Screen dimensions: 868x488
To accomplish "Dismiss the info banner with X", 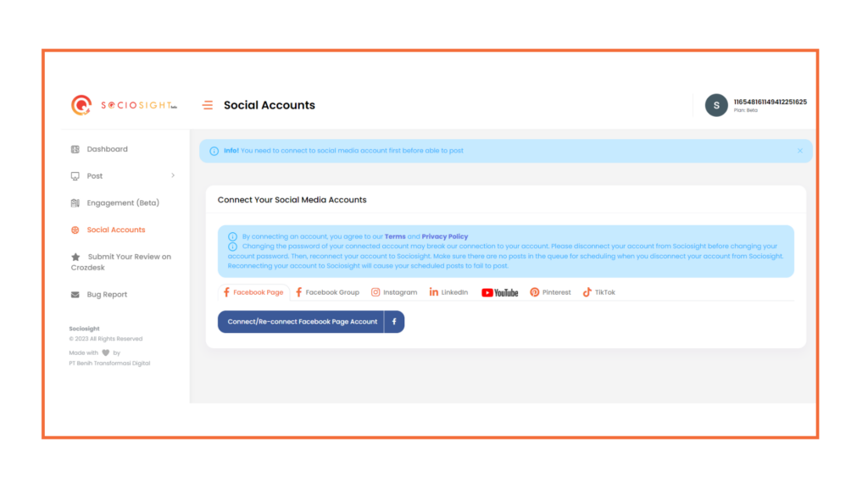I will point(800,151).
